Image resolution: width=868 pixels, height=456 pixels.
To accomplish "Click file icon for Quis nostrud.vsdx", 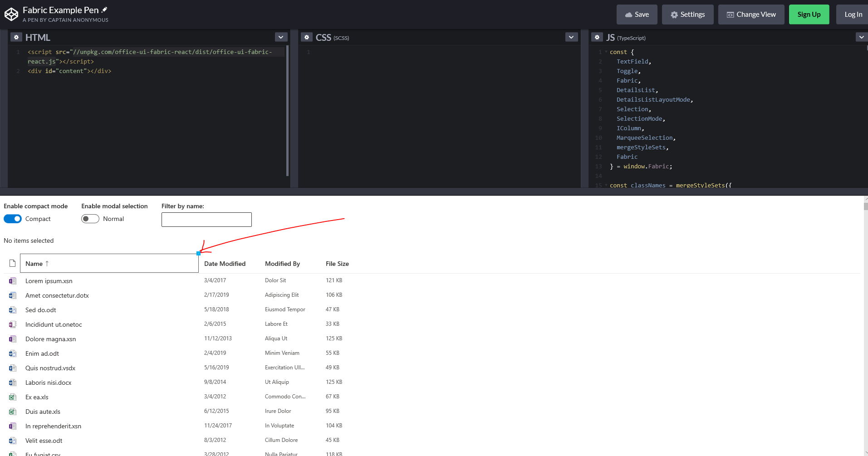I will pos(13,368).
